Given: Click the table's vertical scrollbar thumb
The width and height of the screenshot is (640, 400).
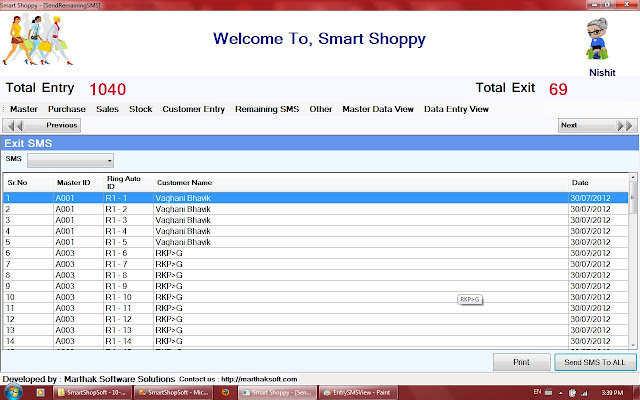Looking at the screenshot, I should [x=633, y=198].
